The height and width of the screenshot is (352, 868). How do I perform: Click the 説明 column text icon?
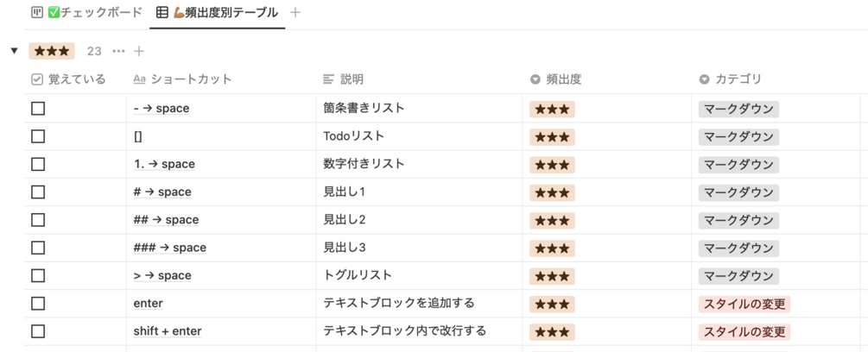328,79
